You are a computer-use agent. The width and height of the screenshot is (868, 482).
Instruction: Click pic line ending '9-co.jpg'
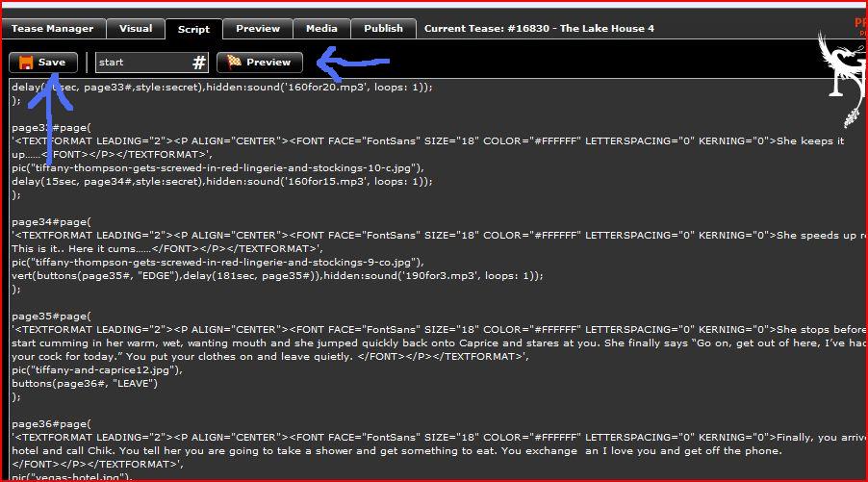tap(218, 263)
